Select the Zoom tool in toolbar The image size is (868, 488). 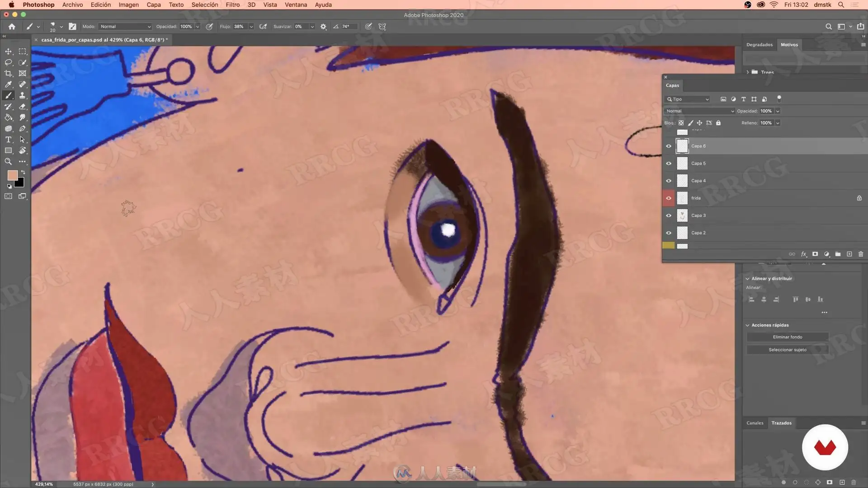[x=8, y=161]
